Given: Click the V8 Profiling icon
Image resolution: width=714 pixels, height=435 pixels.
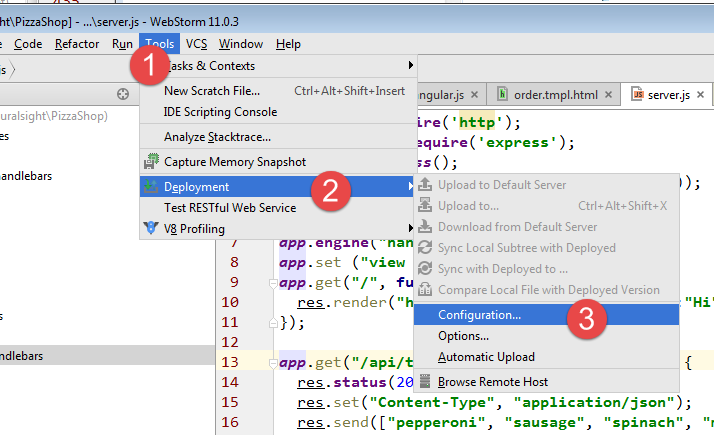Looking at the screenshot, I should 151,228.
